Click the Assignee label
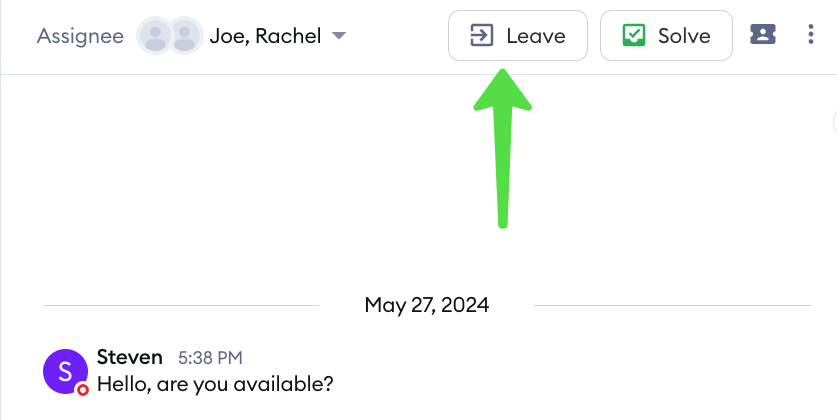This screenshot has height=420, width=837. (x=80, y=36)
